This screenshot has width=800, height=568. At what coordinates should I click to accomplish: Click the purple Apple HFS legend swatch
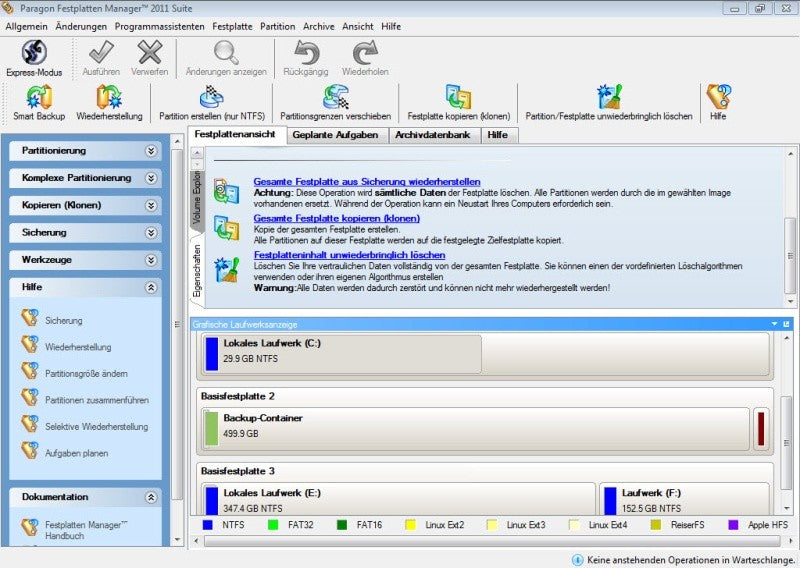coord(733,525)
